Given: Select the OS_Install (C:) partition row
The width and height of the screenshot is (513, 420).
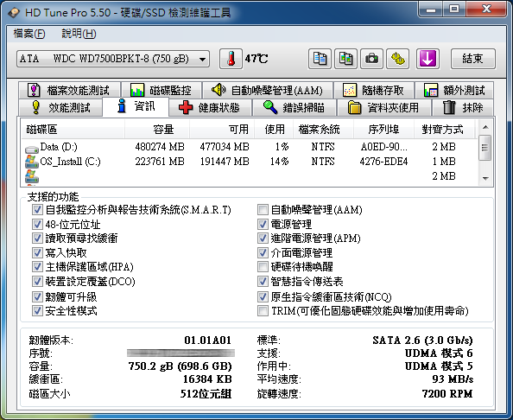Looking at the screenshot, I should tap(249, 162).
